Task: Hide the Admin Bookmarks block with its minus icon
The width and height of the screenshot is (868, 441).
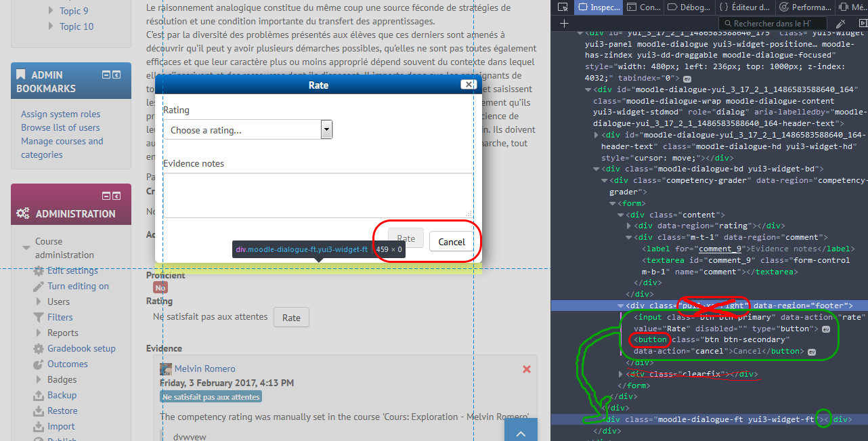Action: click(x=106, y=74)
